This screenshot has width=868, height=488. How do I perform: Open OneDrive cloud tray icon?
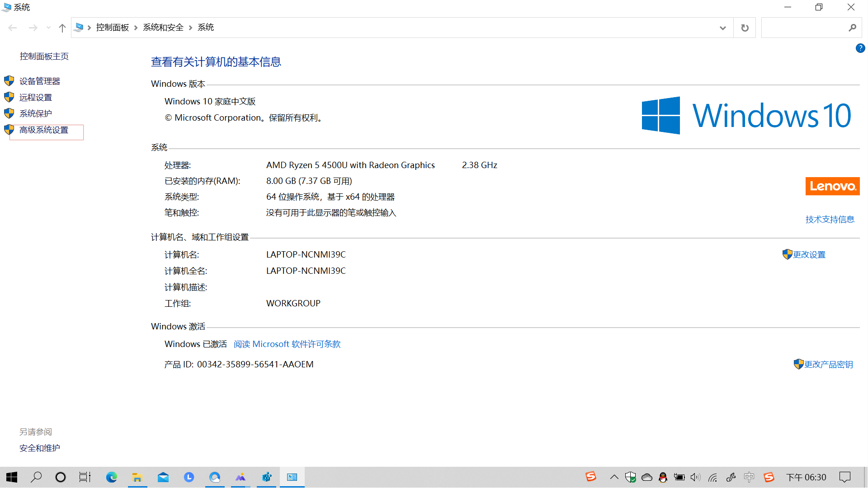coord(647,477)
